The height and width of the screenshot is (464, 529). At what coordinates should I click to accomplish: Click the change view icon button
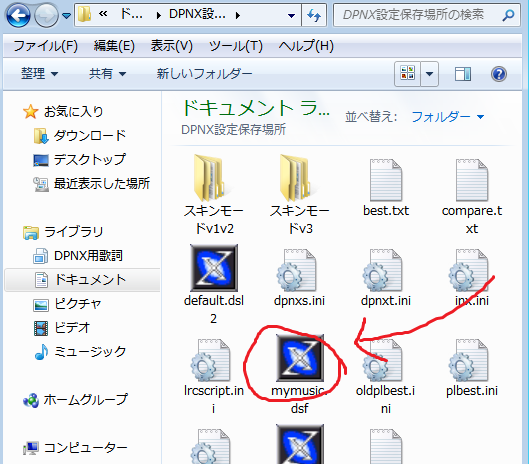408,74
